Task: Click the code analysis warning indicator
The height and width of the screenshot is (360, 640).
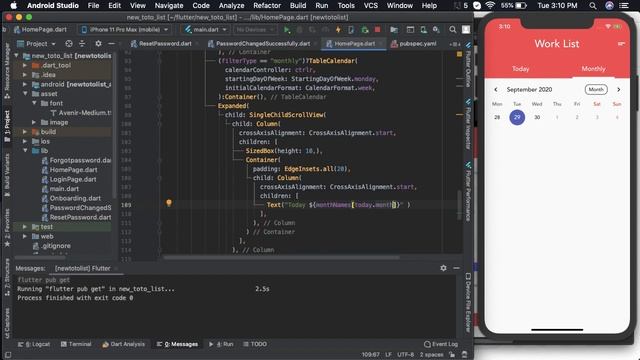Action: coord(459,54)
